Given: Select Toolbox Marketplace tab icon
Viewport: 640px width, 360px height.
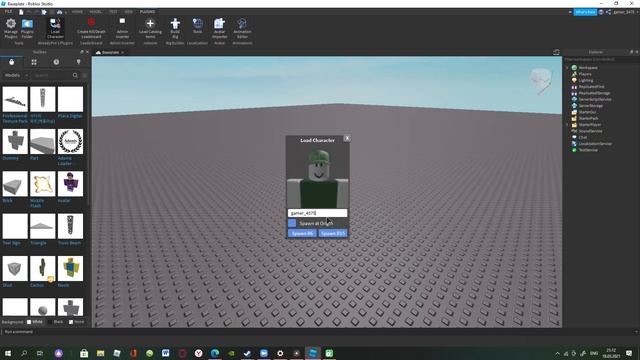Looking at the screenshot, I should tap(11, 62).
